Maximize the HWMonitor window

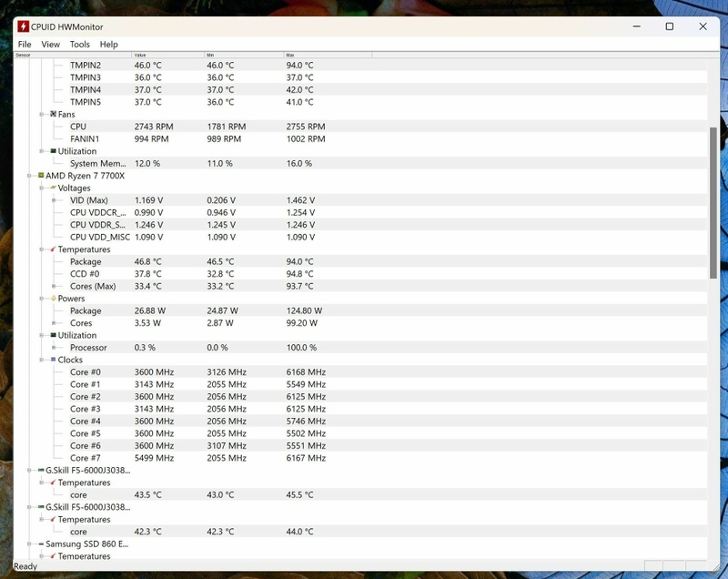tap(670, 26)
